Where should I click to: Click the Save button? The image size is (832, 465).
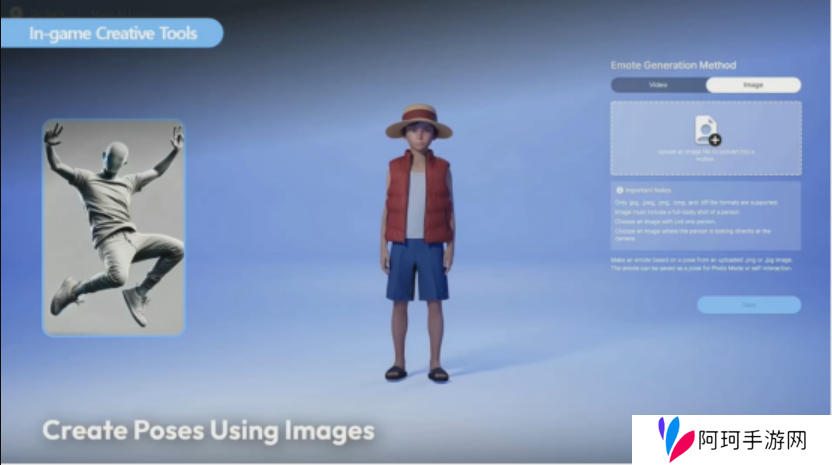(749, 305)
